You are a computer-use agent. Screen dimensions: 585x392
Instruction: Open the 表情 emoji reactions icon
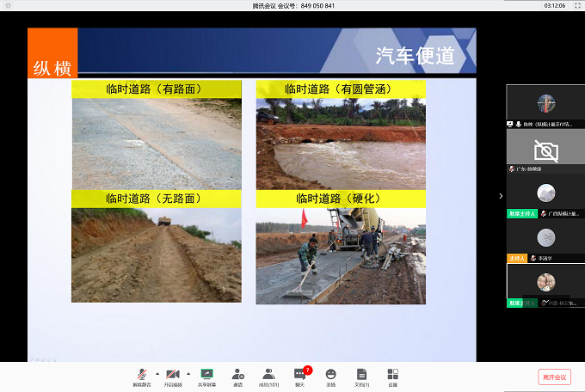pyautogui.click(x=331, y=374)
